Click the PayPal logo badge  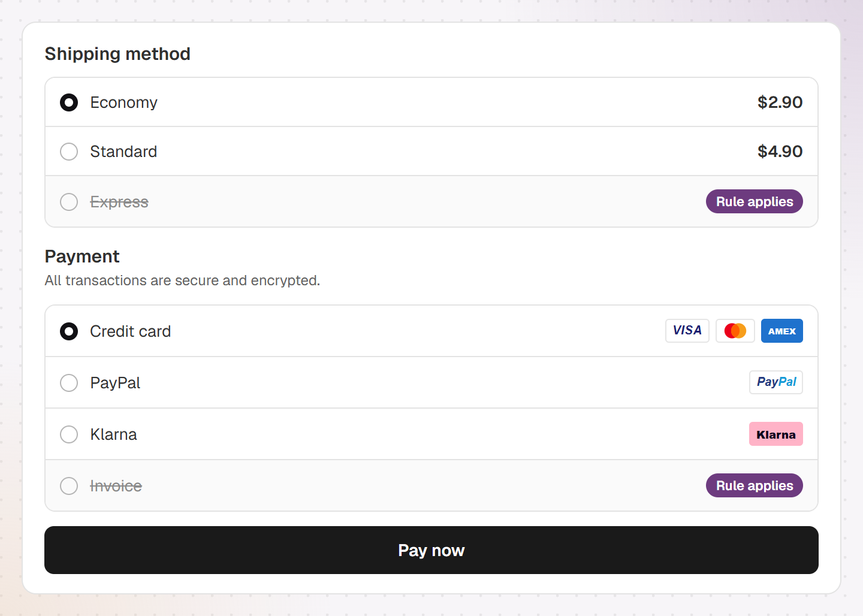(x=776, y=382)
